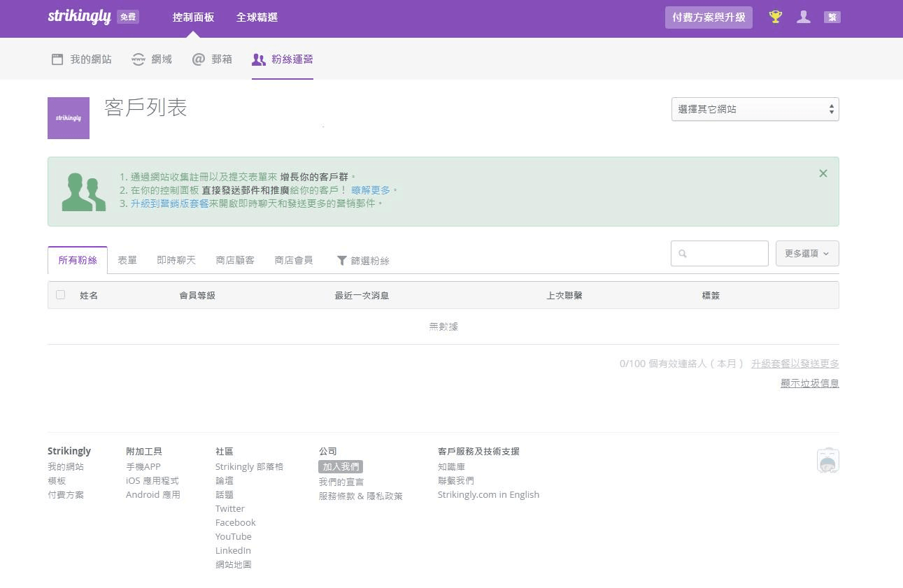Click the @ icon beside 郵箱
The height and width of the screenshot is (588, 903).
tap(198, 59)
